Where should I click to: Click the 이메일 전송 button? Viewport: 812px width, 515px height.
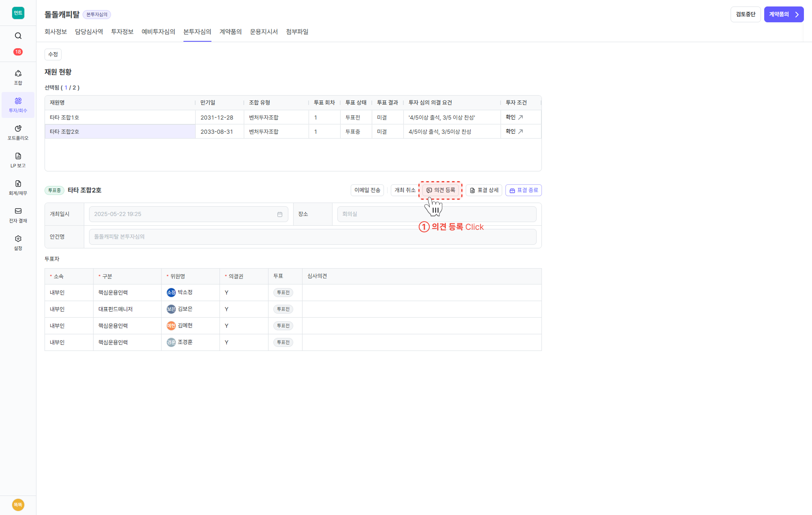pyautogui.click(x=367, y=190)
